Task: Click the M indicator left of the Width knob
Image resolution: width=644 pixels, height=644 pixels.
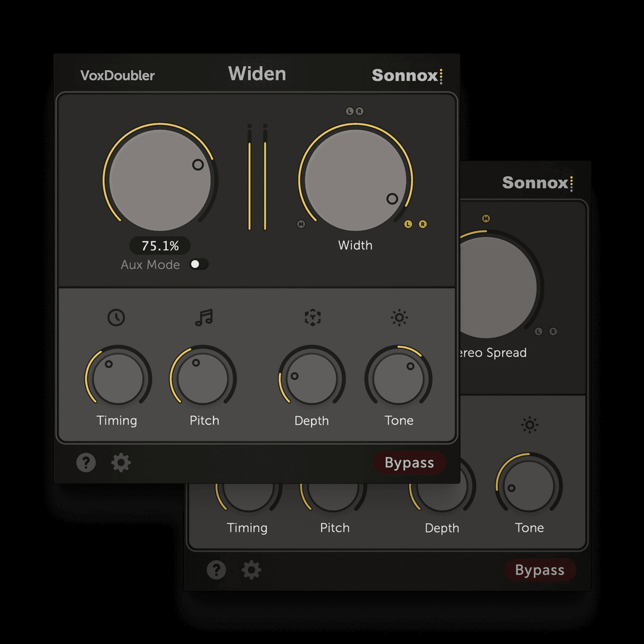Action: coord(300,223)
